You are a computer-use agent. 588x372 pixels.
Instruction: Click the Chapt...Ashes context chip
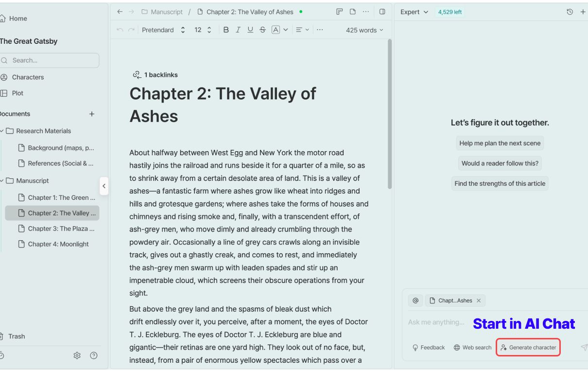point(455,301)
